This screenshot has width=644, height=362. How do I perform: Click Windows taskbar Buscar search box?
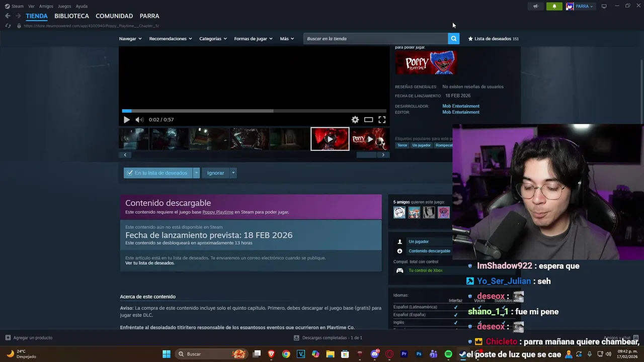tap(212, 354)
